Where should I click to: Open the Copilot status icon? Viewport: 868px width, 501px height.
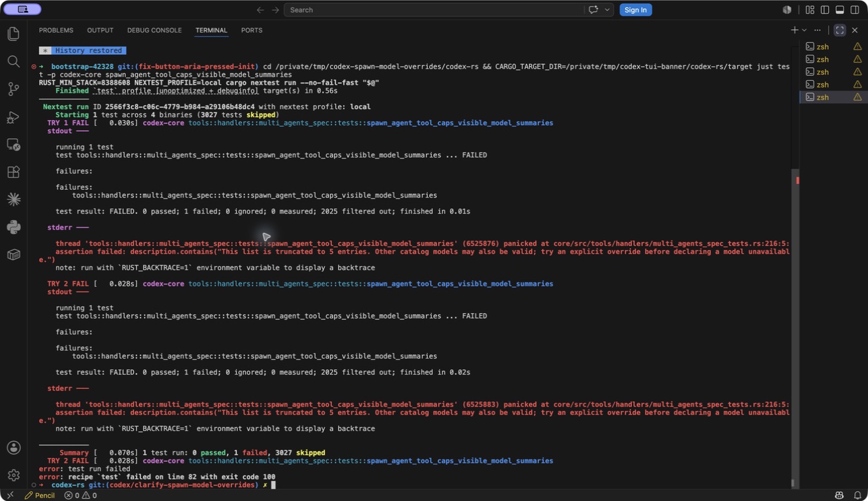click(839, 495)
